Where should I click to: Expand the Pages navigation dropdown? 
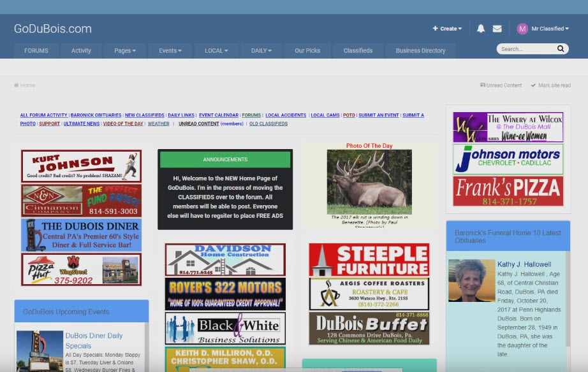point(124,50)
